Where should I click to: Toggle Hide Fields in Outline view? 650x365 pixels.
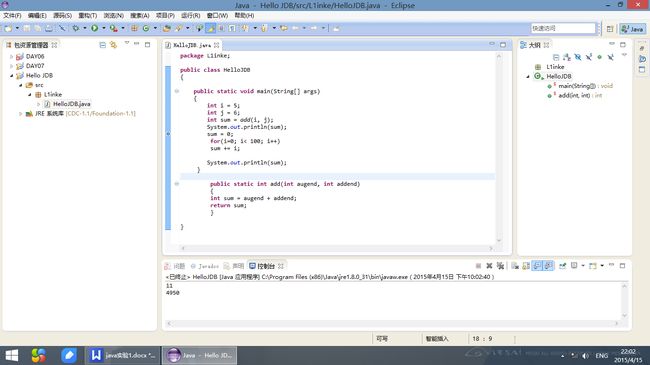coord(577,57)
